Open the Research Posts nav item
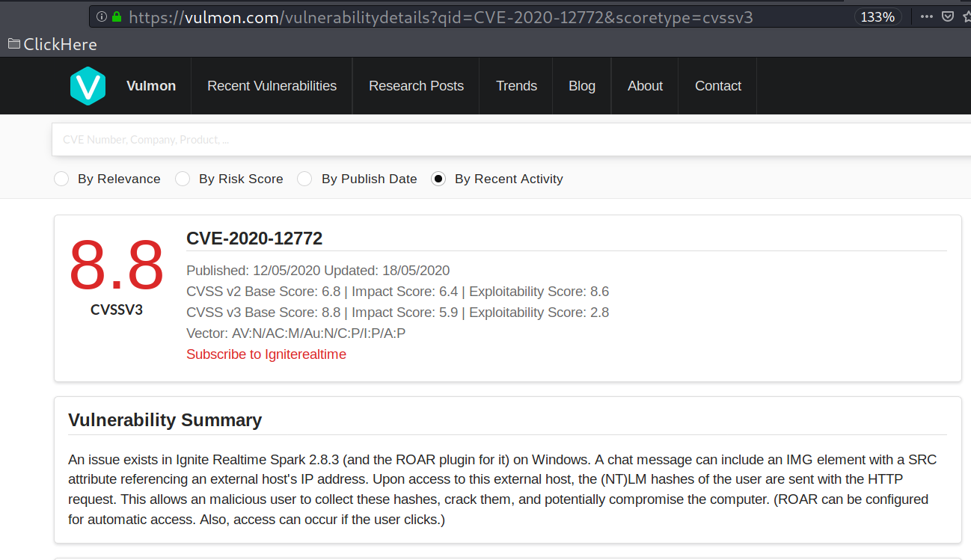This screenshot has height=560, width=971. coord(416,86)
